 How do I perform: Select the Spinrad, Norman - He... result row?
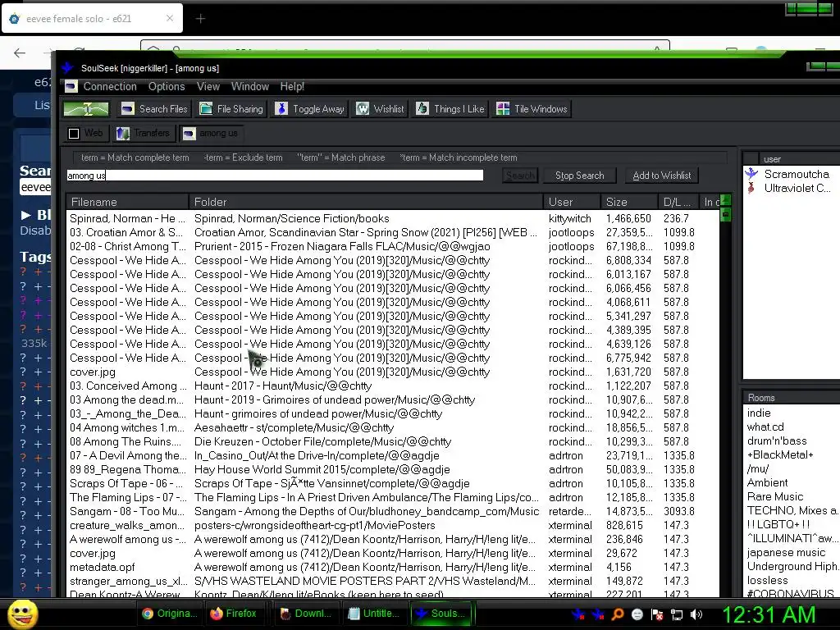[x=392, y=218]
